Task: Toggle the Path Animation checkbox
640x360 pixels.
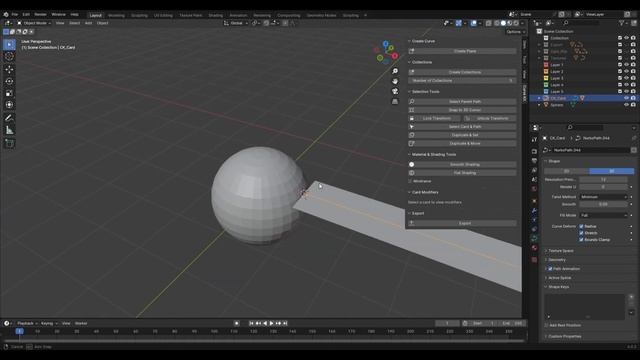Action: coord(550,269)
